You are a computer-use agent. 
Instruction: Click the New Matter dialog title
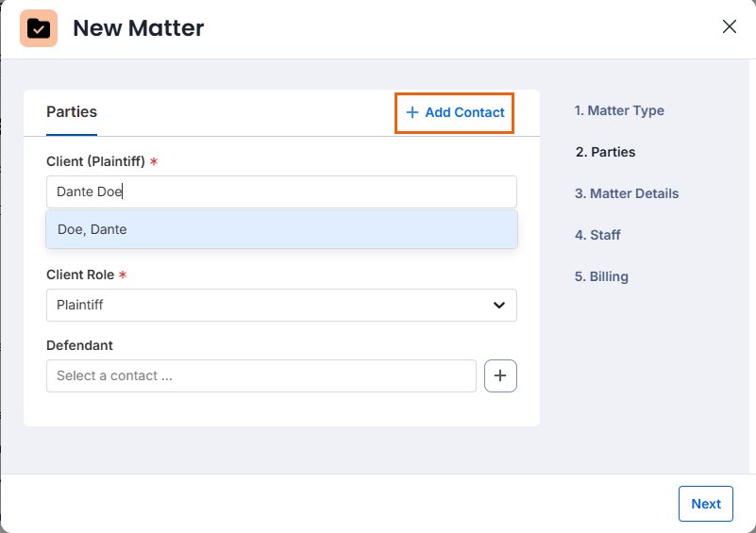(x=138, y=28)
